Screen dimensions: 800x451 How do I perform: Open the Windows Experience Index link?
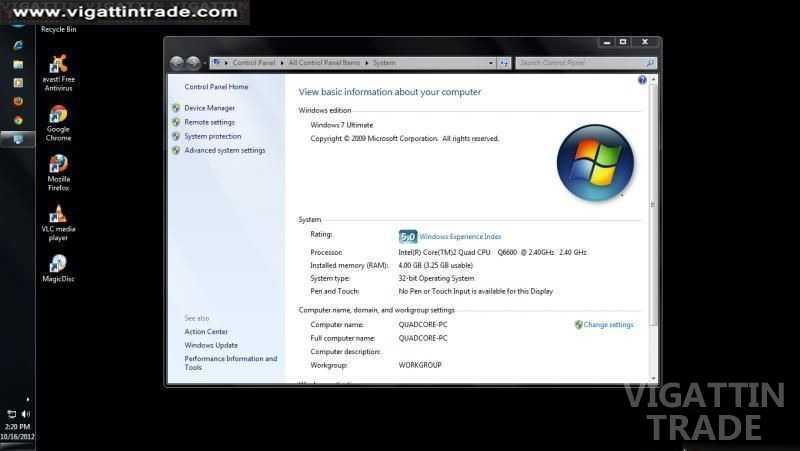click(x=460, y=237)
